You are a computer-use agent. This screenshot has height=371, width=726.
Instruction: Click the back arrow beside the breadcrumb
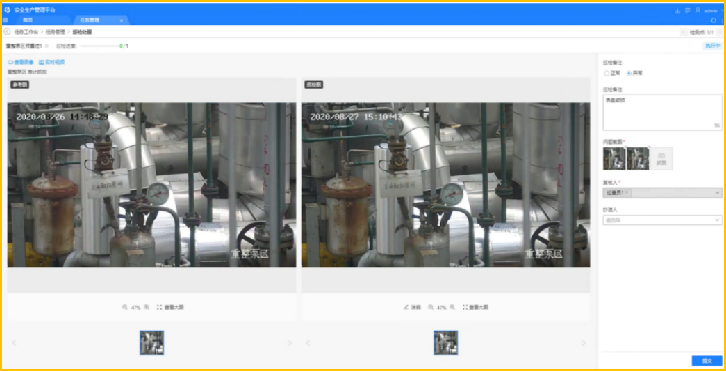coord(7,32)
